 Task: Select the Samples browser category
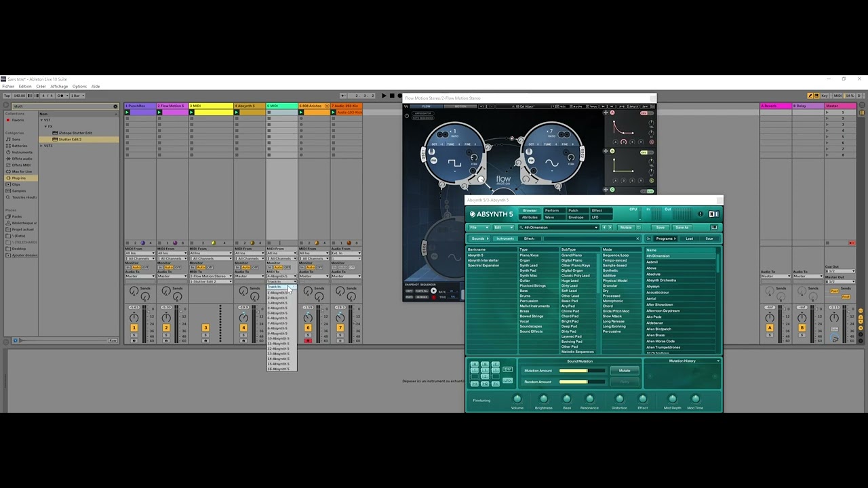coord(18,190)
